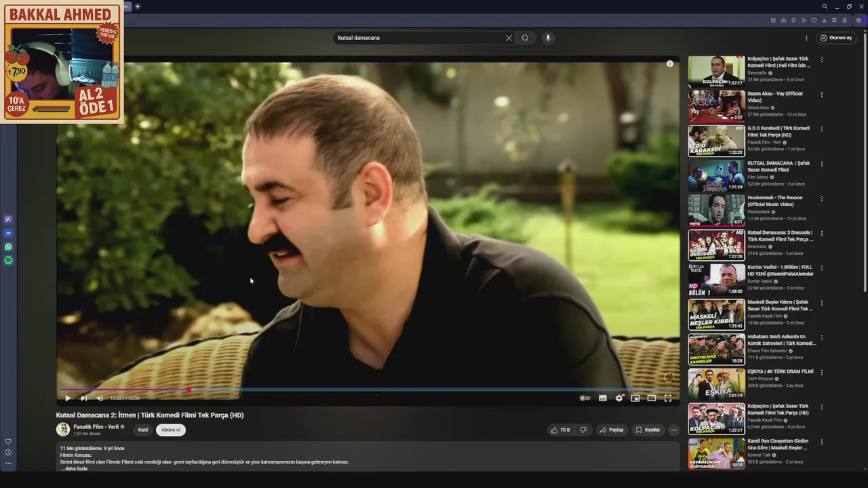Screen dimensions: 868x488
Task: Subscribe using the Abone ol button
Action: [x=171, y=430]
